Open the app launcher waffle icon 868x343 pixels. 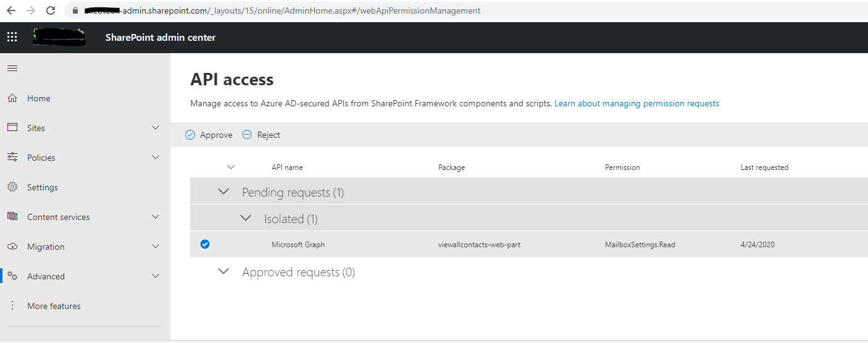pos(12,37)
